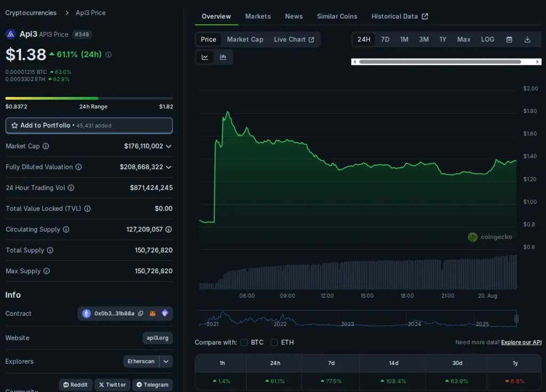This screenshot has height=392, width=546.
Task: Click the Api3 coin logo icon
Action: (11, 34)
